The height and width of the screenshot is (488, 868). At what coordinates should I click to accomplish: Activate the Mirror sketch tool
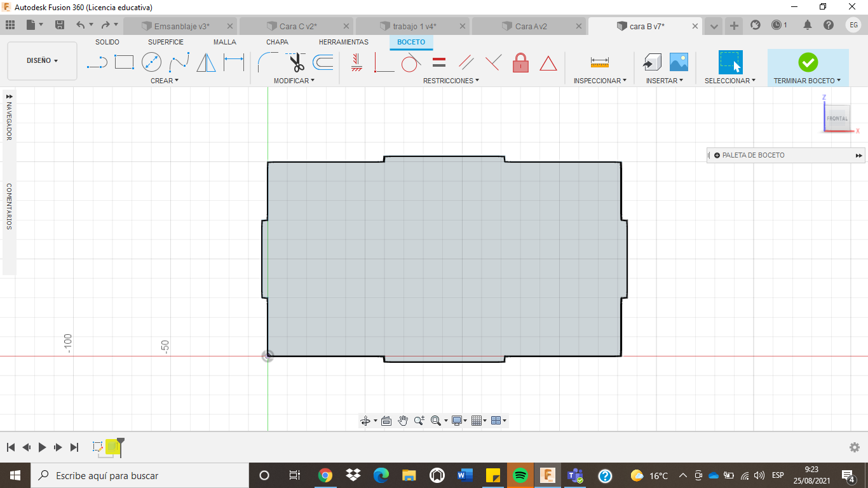pyautogui.click(x=206, y=63)
